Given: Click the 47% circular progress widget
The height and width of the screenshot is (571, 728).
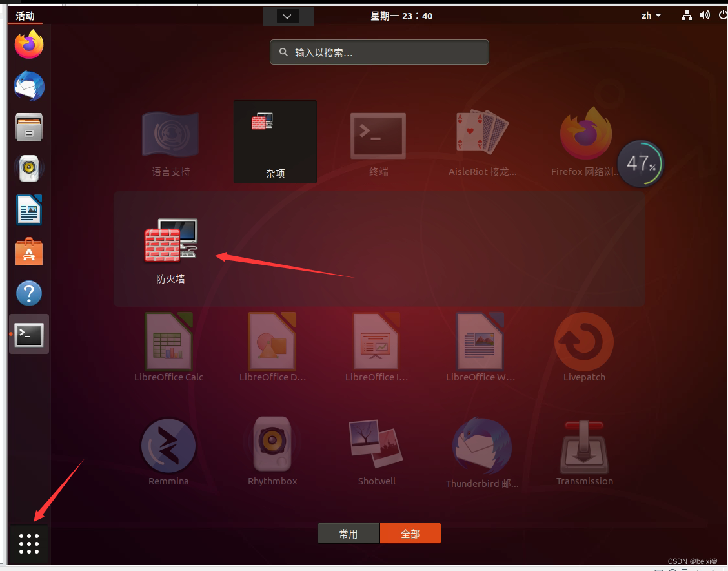Looking at the screenshot, I should click(x=641, y=163).
